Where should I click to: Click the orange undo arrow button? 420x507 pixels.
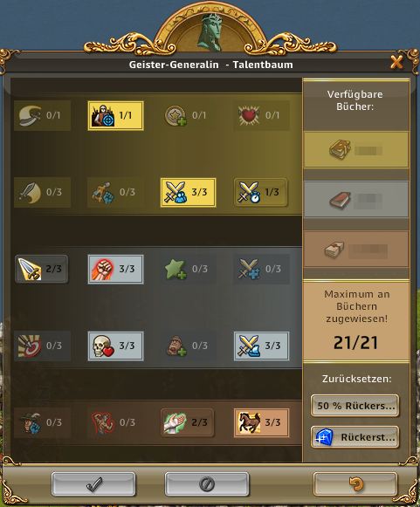355,484
